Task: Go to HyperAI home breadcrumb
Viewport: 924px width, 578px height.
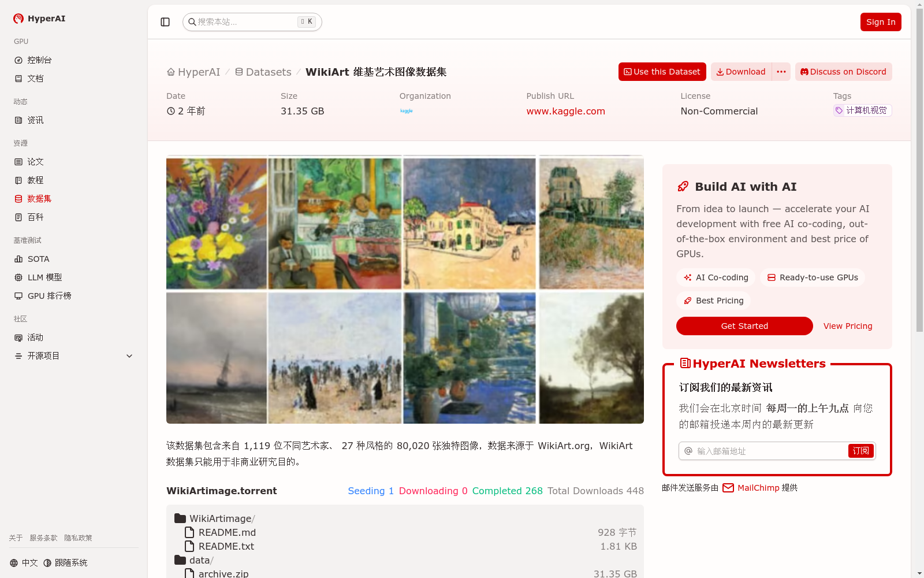Action: (x=193, y=72)
